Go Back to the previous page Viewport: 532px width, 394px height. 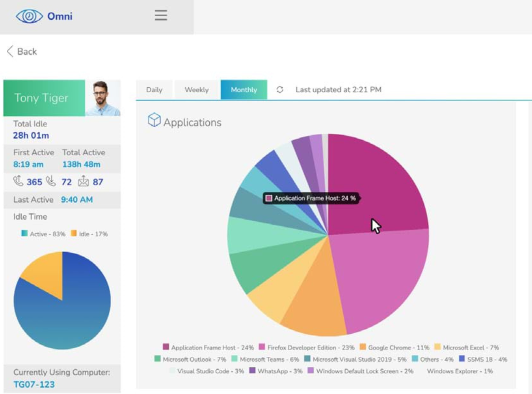coord(22,51)
